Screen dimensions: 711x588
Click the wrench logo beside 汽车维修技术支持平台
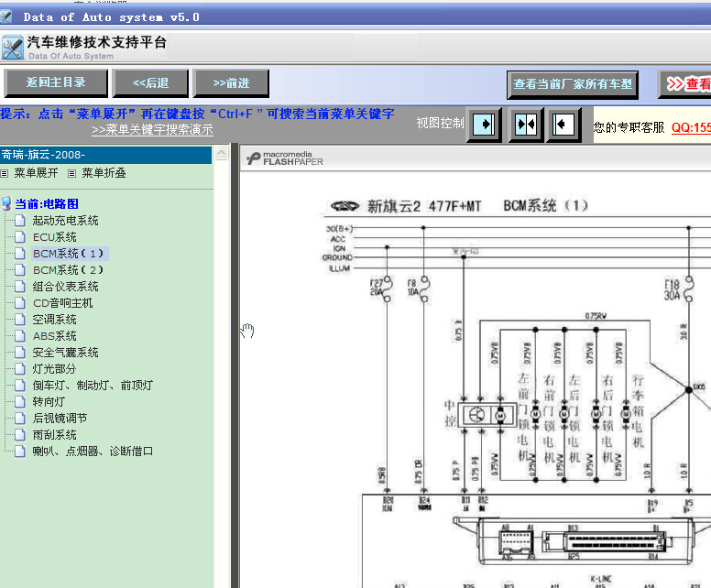[x=12, y=48]
